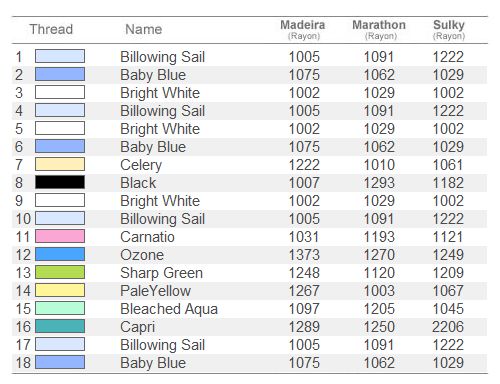Select the Capri thread name in row 16
The width and height of the screenshot is (500, 384).
(138, 327)
